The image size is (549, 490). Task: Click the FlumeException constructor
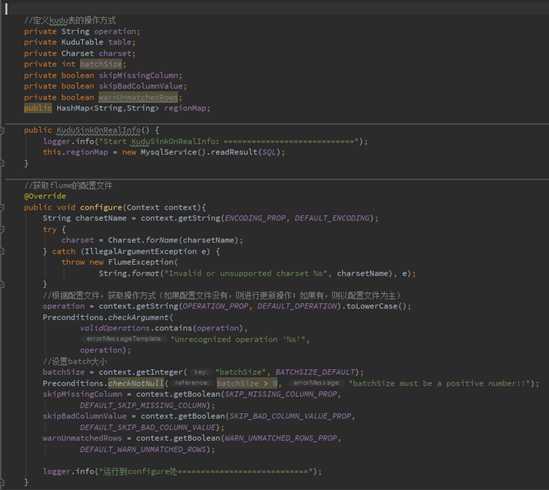coord(141,262)
